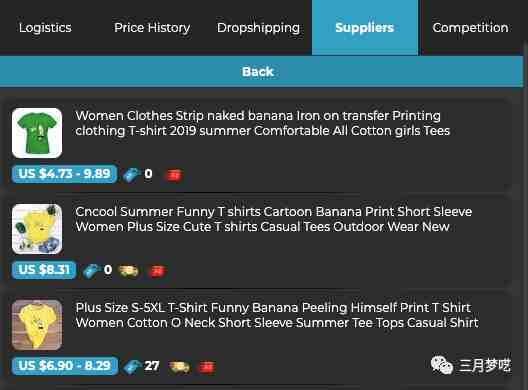
Task: Open the Women Clothes Strip naked banana title
Action: 263,123
